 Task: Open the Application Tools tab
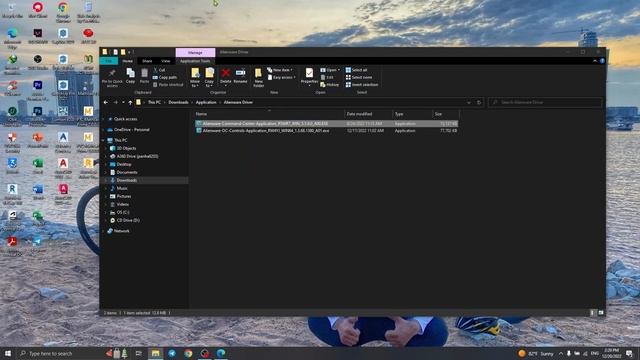pyautogui.click(x=195, y=61)
